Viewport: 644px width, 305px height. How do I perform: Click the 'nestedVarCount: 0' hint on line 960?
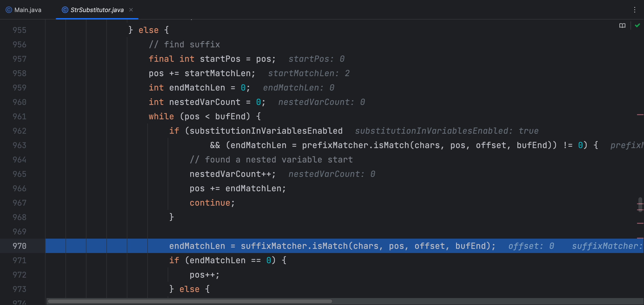point(322,102)
